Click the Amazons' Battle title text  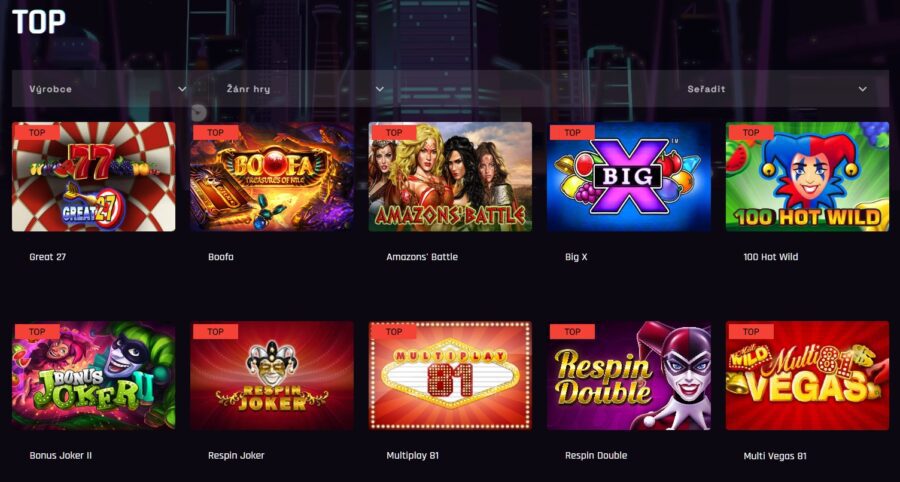(x=422, y=257)
